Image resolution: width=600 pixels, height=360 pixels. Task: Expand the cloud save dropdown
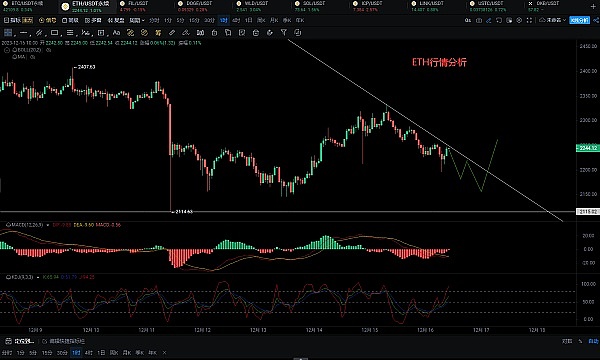pos(553,20)
